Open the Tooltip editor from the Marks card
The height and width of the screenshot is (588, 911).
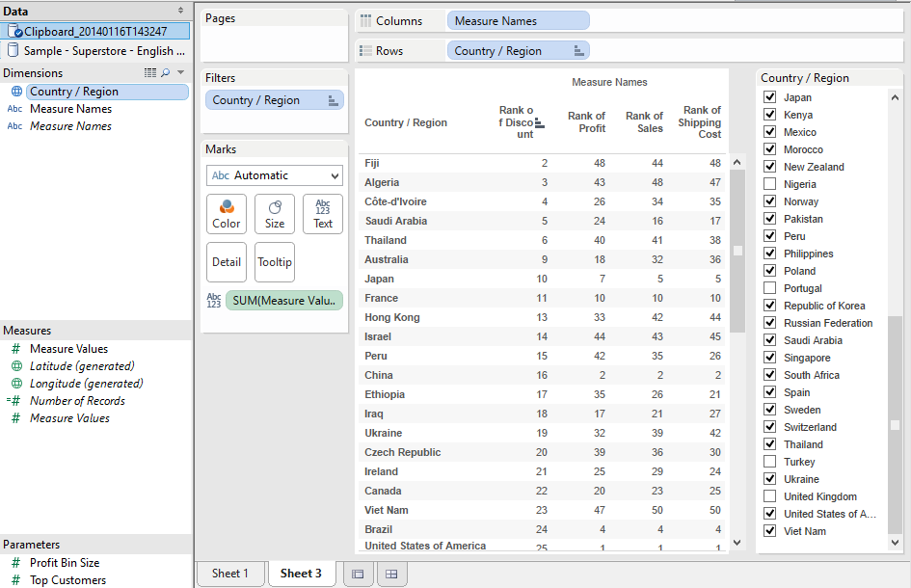tap(274, 261)
